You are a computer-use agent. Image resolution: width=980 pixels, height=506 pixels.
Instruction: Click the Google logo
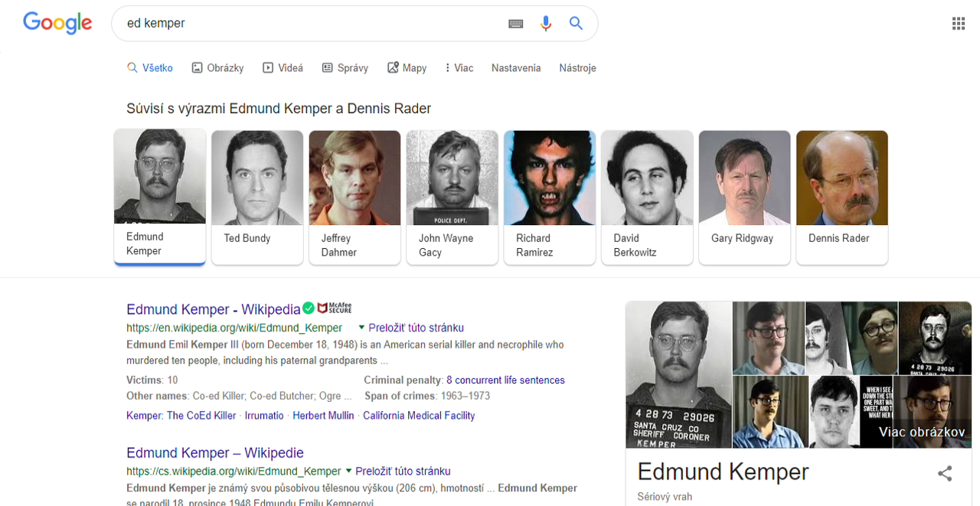(57, 23)
